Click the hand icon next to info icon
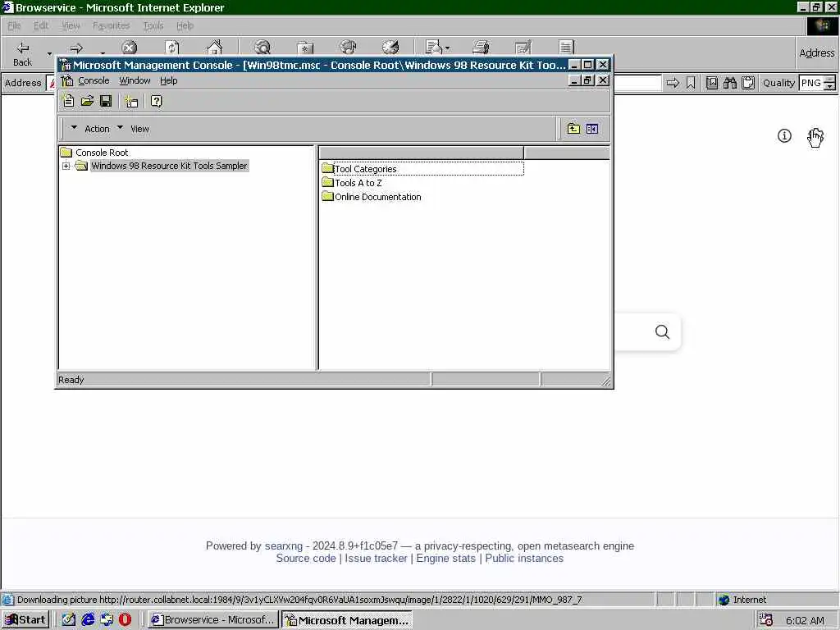840x630 pixels. pos(815,137)
